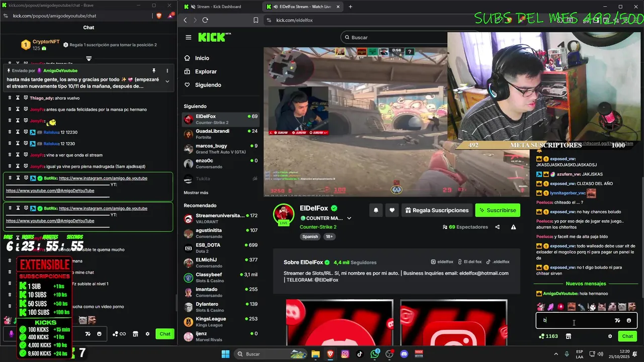Open the eldelfox Instagram link
This screenshot has width=644, height=362.
tap(442, 262)
